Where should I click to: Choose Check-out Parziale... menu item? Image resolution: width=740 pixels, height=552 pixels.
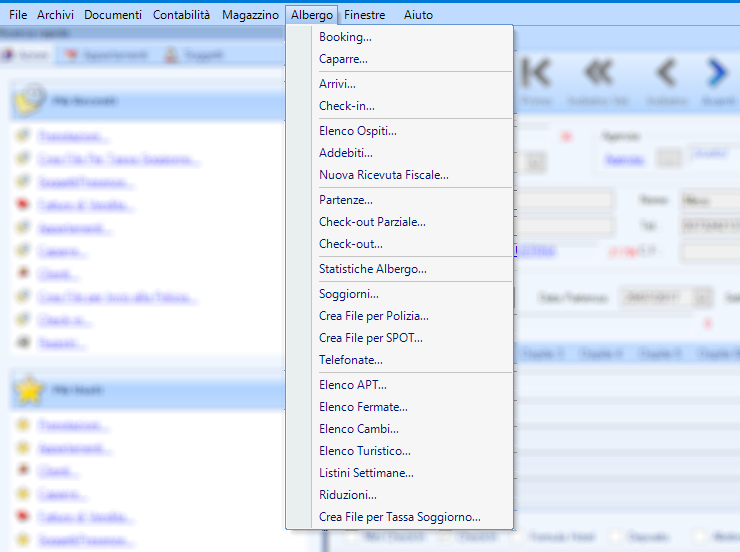pyautogui.click(x=372, y=222)
